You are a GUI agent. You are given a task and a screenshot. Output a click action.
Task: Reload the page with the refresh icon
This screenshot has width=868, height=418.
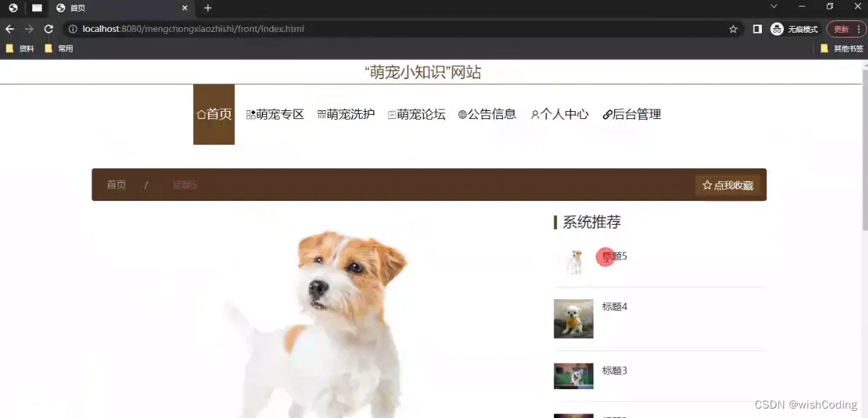pyautogui.click(x=49, y=29)
